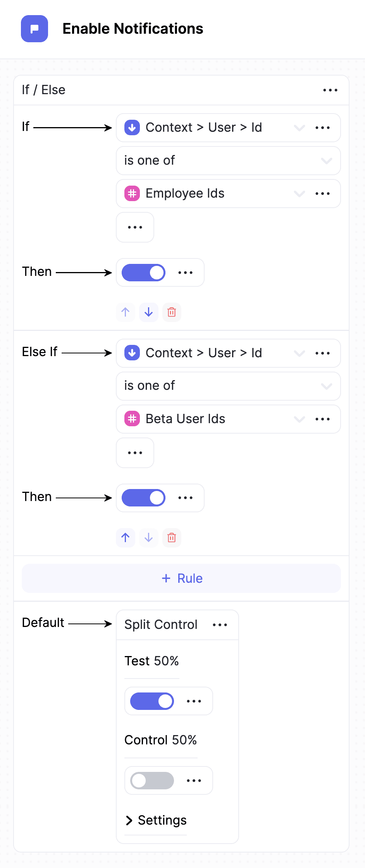Add a new rule with + Rule
365x868 pixels.
click(181, 578)
